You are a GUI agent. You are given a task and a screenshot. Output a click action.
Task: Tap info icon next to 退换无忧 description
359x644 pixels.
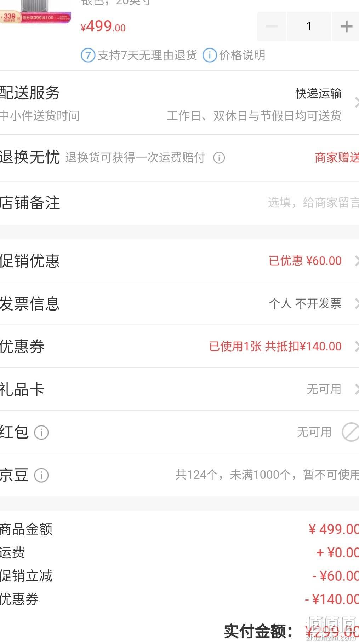click(x=219, y=158)
